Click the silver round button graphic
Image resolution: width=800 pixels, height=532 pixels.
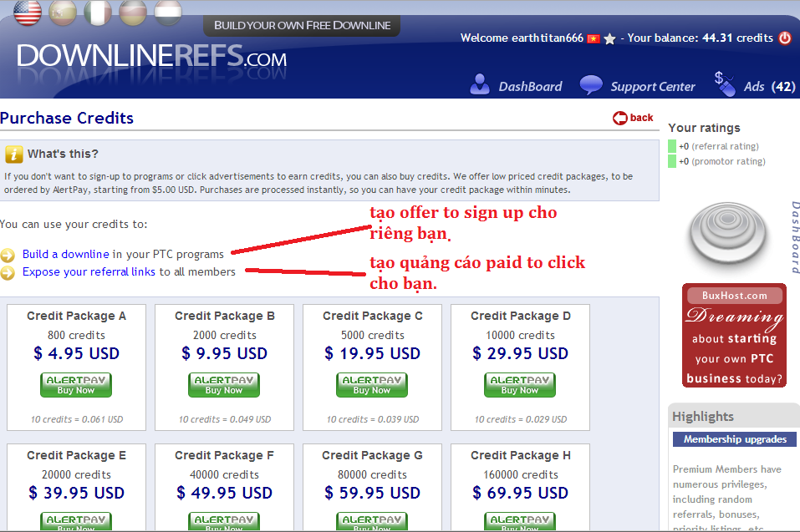pos(728,233)
